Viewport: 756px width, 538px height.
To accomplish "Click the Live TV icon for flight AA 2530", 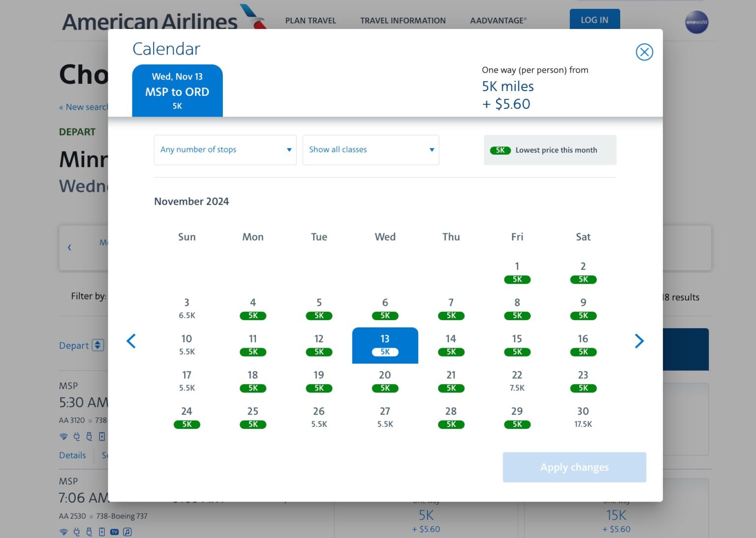I will point(114,532).
